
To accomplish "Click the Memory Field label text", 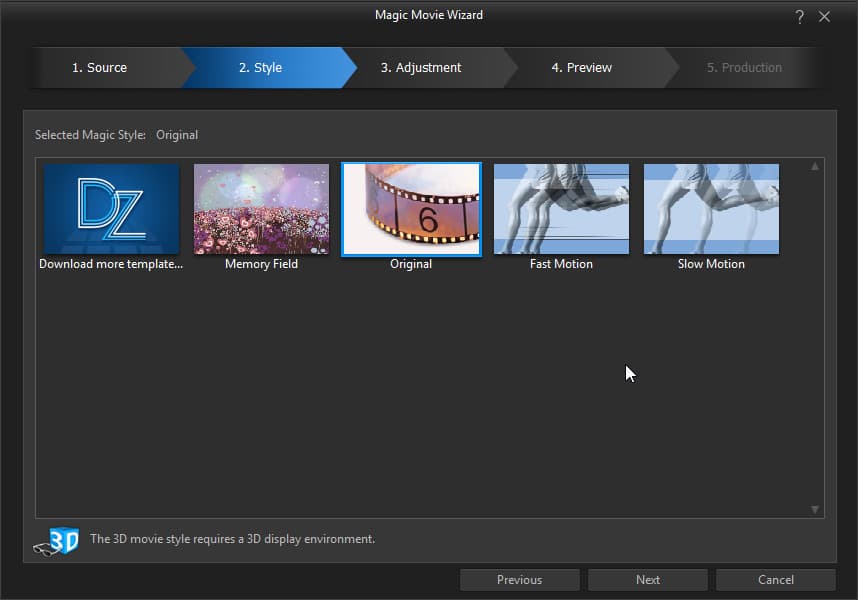I will coord(262,264).
